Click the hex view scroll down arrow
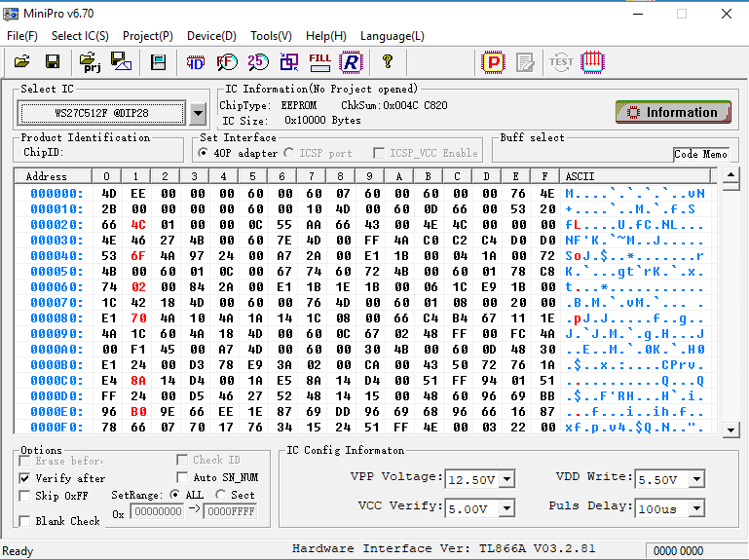Viewport: 749px width, 560px height. [x=730, y=430]
